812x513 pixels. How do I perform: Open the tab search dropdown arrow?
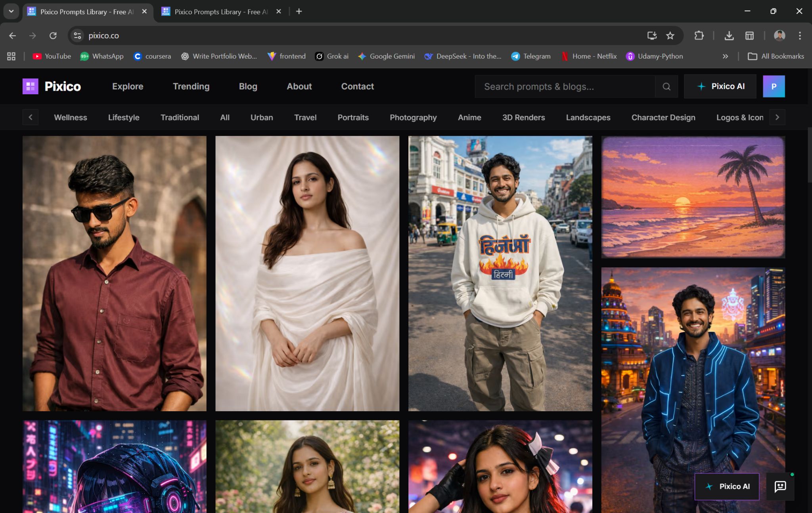tap(11, 11)
